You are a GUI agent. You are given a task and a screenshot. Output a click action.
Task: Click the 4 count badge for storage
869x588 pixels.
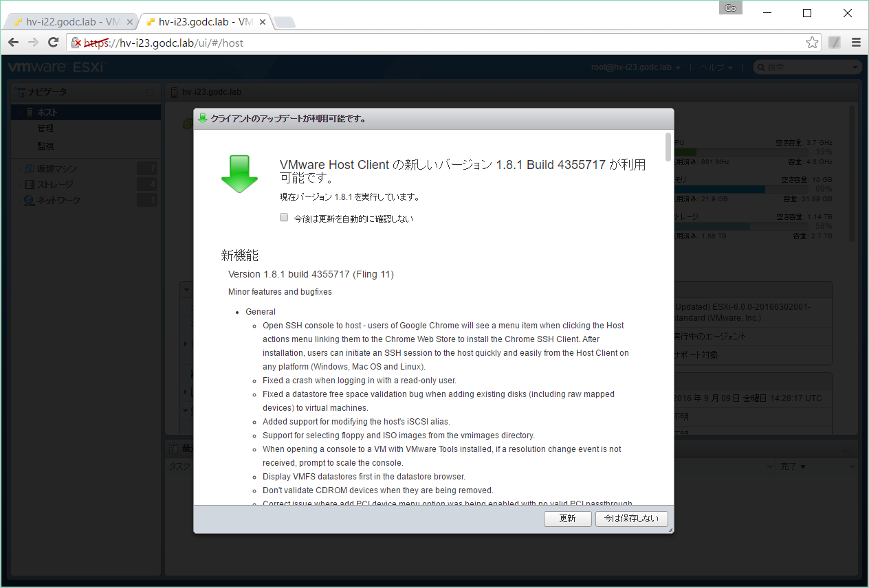(147, 185)
